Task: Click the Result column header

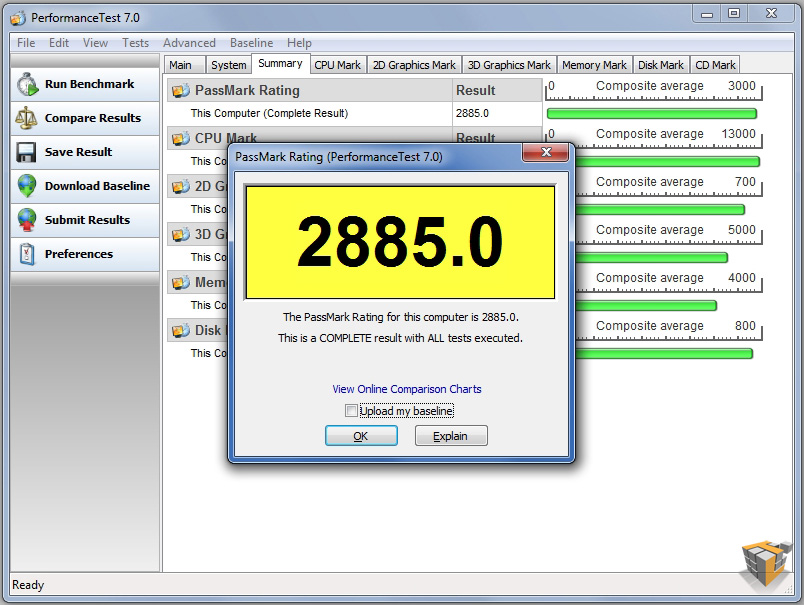Action: pos(496,91)
